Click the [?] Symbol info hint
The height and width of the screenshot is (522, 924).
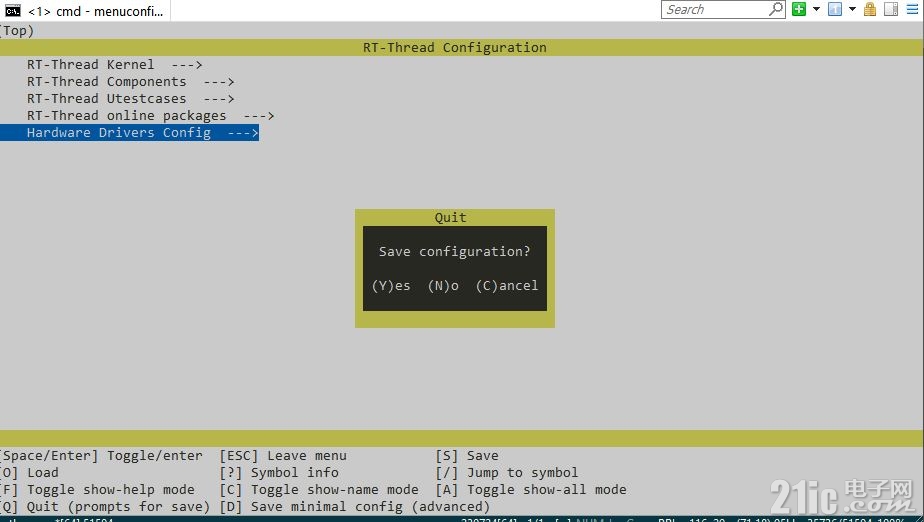279,473
